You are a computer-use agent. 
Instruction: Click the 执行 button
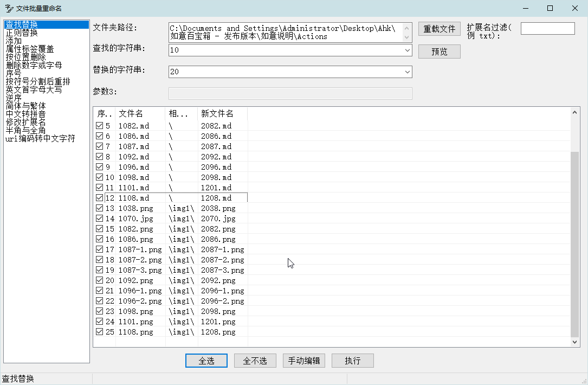click(x=352, y=361)
